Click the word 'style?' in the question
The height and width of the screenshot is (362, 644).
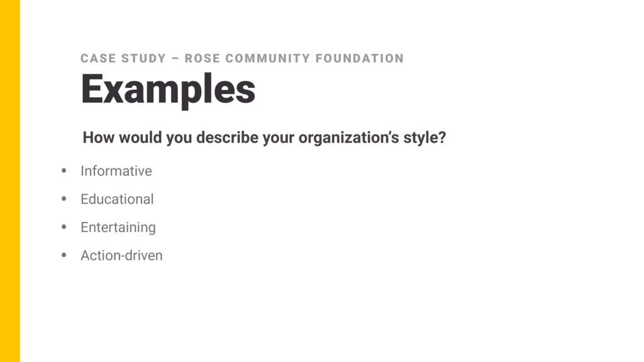[425, 138]
